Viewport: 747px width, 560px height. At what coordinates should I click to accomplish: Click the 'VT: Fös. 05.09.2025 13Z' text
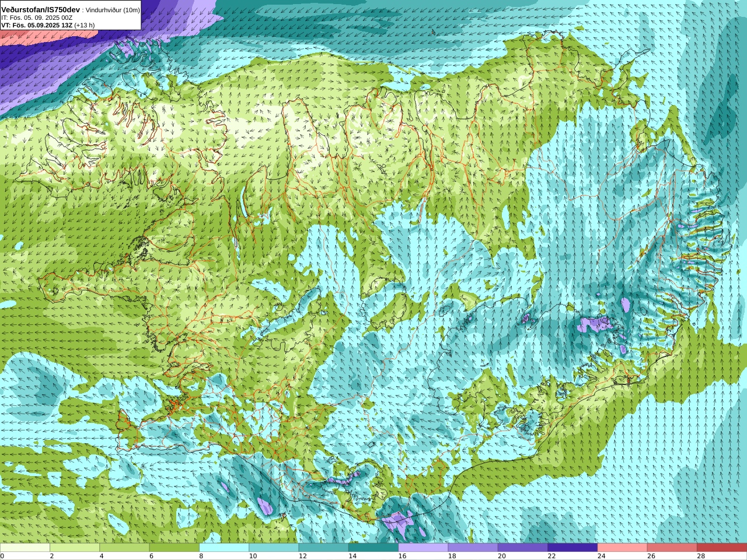coord(37,25)
